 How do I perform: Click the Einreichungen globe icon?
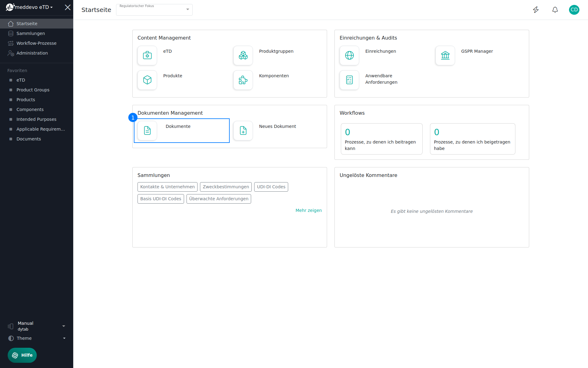(x=349, y=56)
